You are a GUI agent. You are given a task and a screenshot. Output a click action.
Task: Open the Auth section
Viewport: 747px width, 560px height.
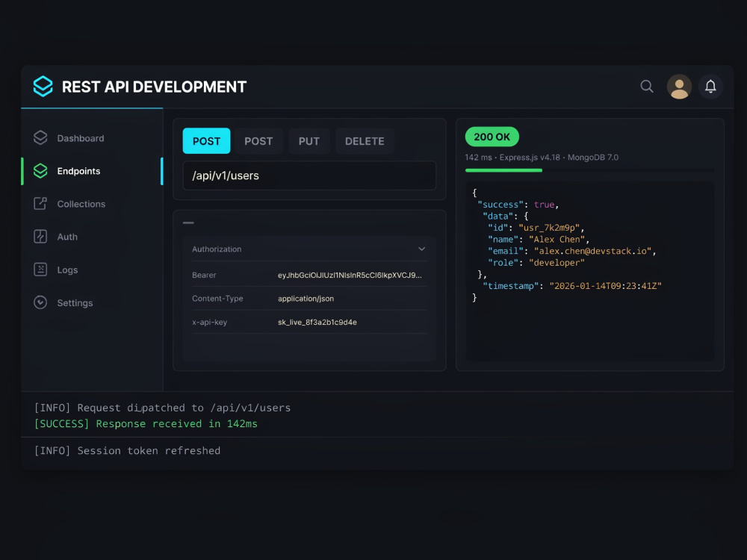67,237
